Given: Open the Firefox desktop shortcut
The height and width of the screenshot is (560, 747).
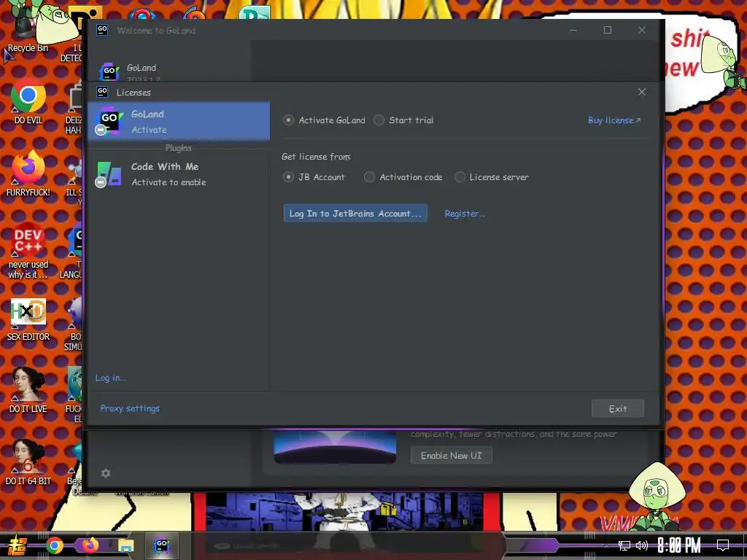Looking at the screenshot, I should 28,174.
